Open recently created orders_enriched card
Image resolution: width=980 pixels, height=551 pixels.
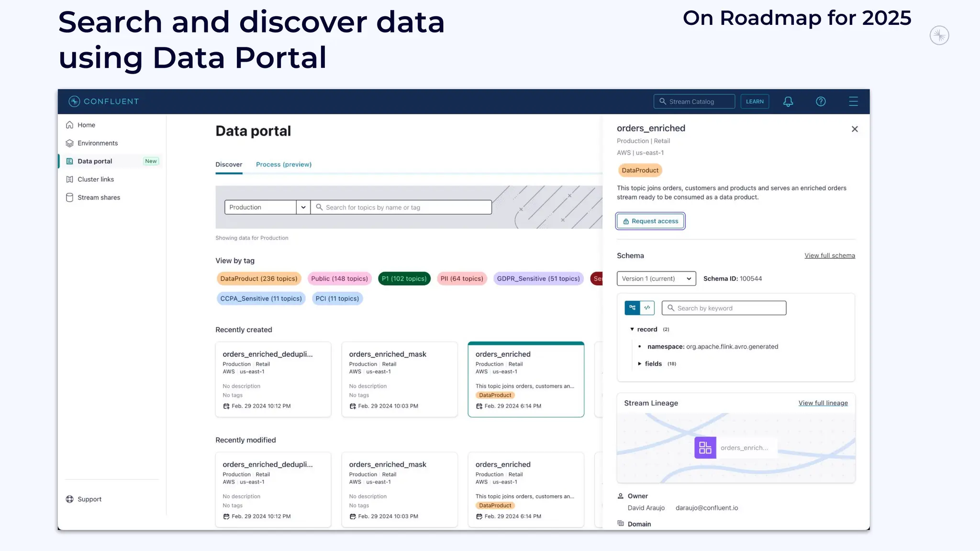click(x=526, y=379)
